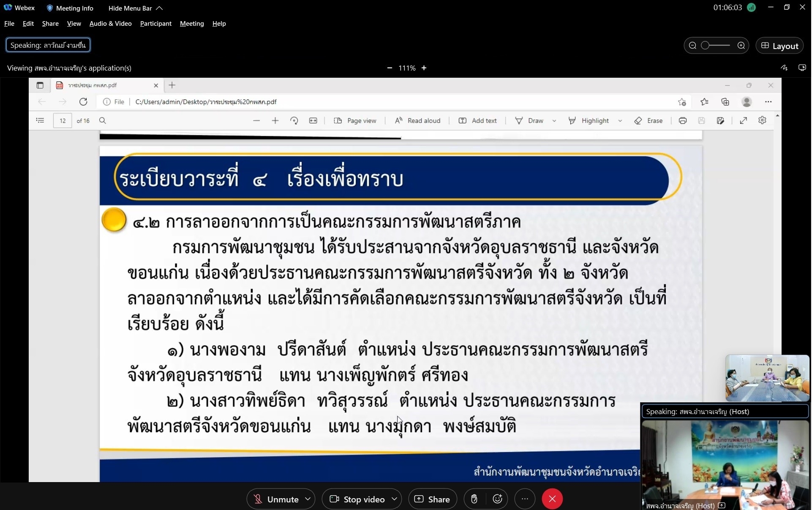Click the browser favorites star icon

(704, 102)
